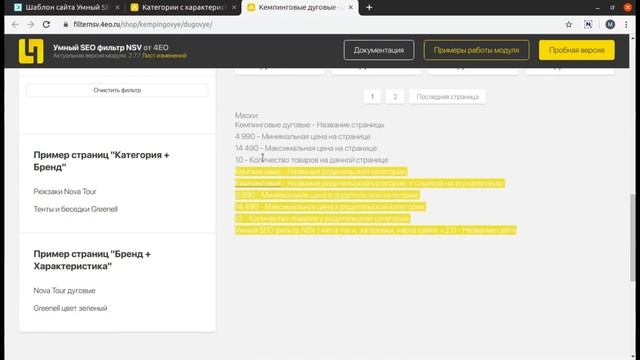
Task: Click the Умный SEO фильтр NSV title
Action: click(97, 47)
